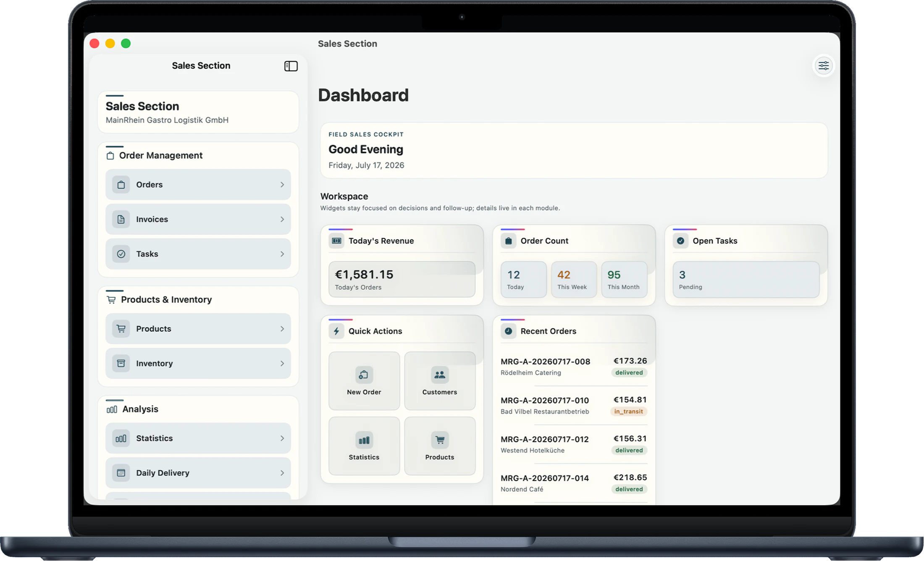Expand the Products row chevron

(x=282, y=329)
